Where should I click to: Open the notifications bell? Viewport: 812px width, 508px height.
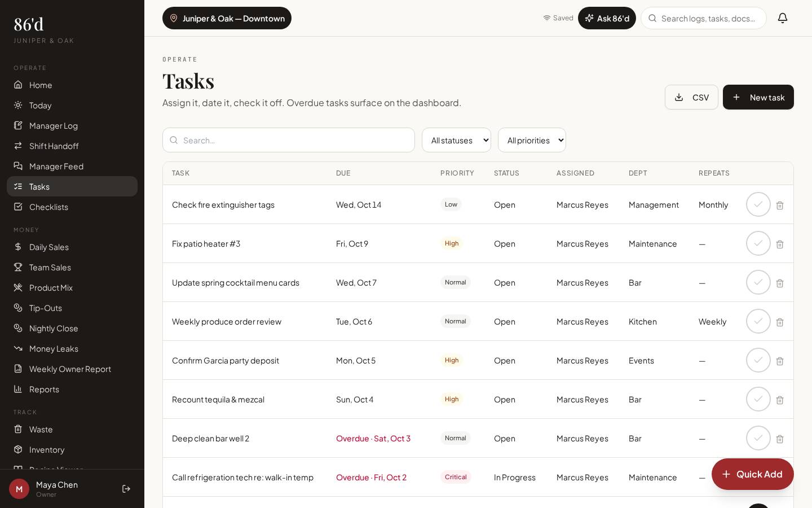[x=783, y=18]
